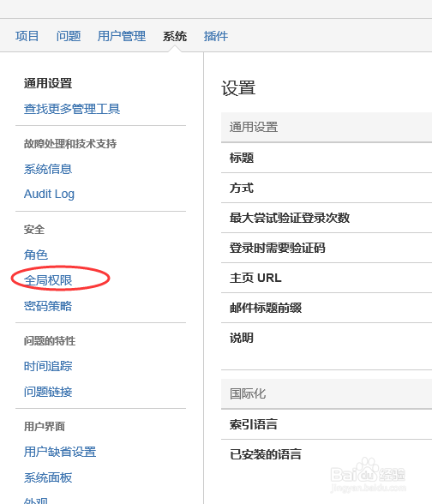Viewport: 432px width, 504px height.
Task: Open the 时间追踪 link
Action: [48, 366]
